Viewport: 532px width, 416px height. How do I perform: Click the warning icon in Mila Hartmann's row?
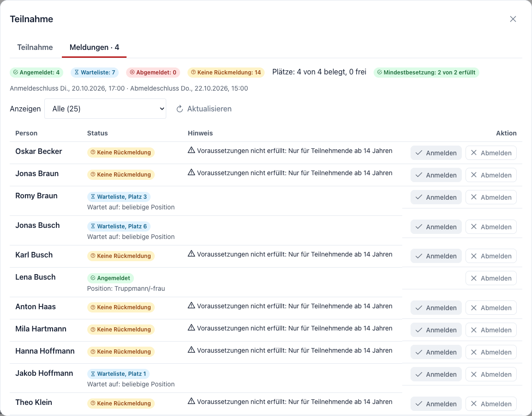tap(191, 328)
